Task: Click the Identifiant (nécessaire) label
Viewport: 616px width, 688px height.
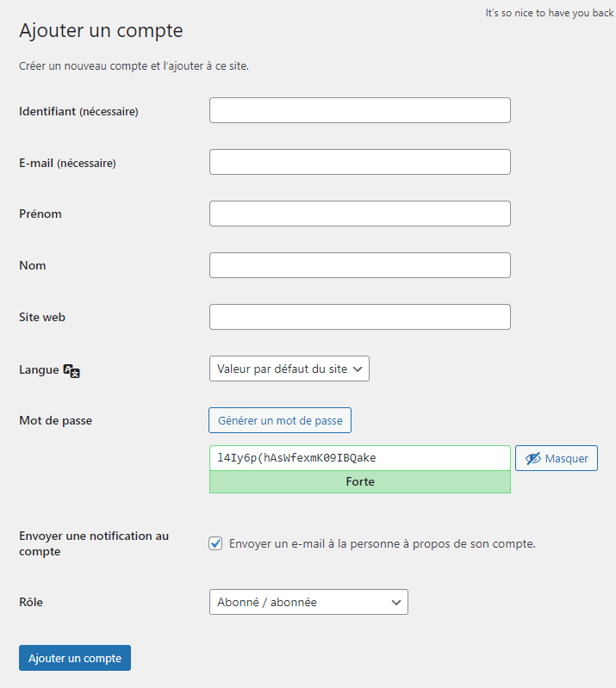Action: [78, 111]
